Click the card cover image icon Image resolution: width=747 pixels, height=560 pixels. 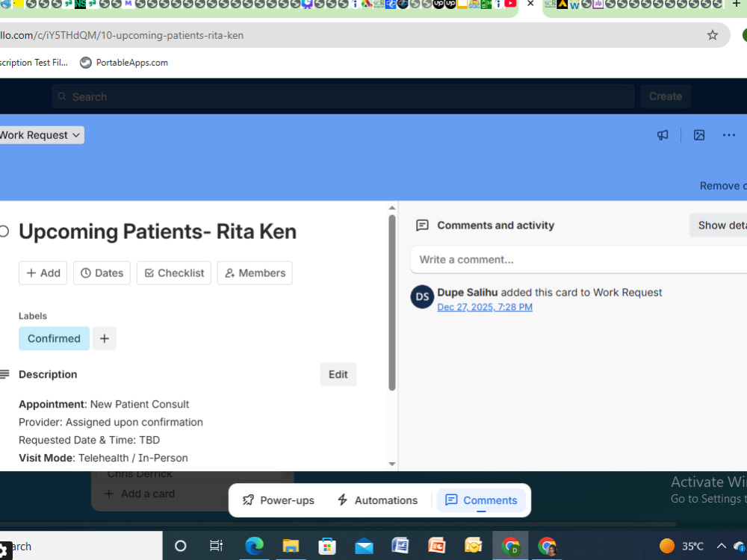pos(699,135)
